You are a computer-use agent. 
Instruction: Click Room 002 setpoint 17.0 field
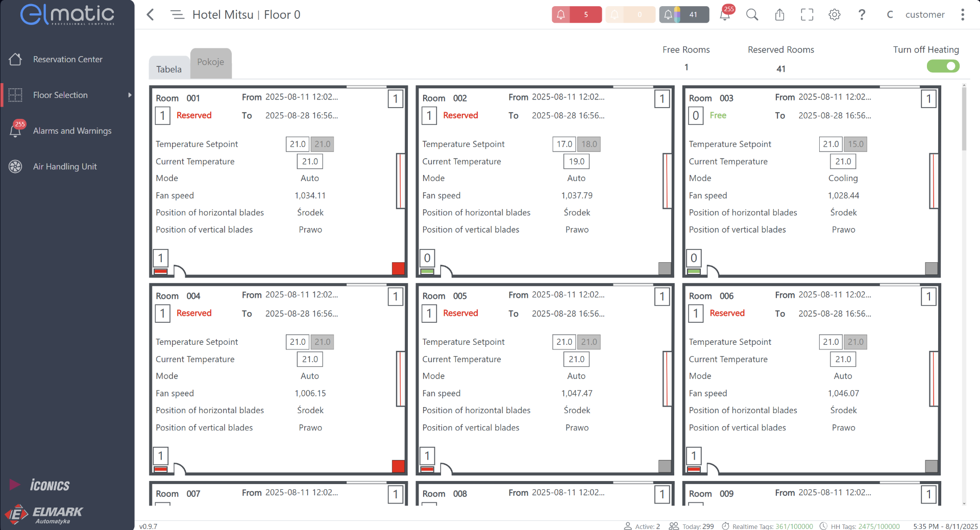[x=564, y=144]
